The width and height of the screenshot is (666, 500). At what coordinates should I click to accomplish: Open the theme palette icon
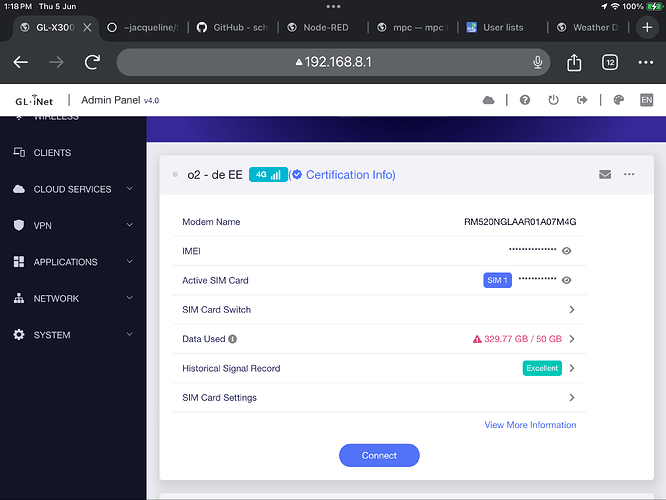pyautogui.click(x=618, y=100)
